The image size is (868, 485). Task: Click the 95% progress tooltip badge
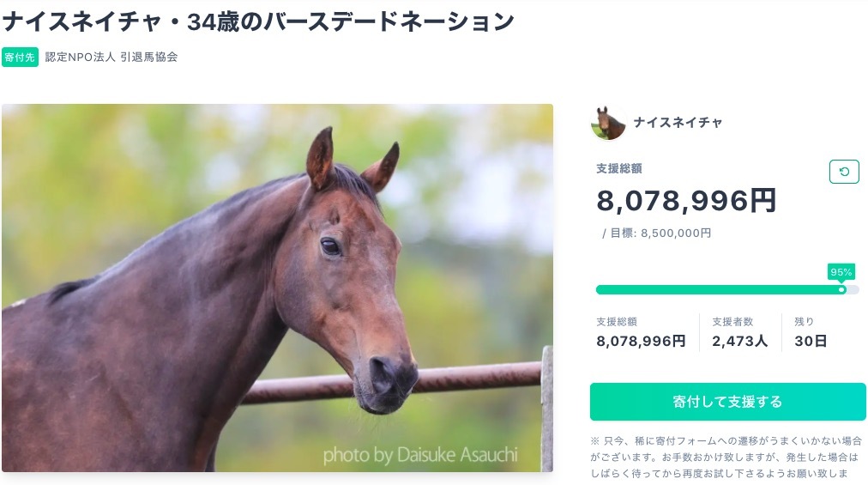pos(841,272)
